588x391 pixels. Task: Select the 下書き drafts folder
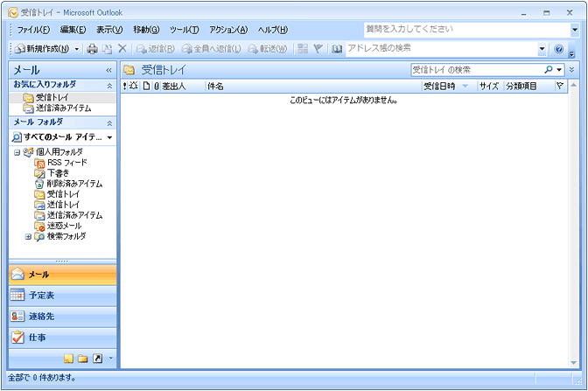pyautogui.click(x=52, y=173)
